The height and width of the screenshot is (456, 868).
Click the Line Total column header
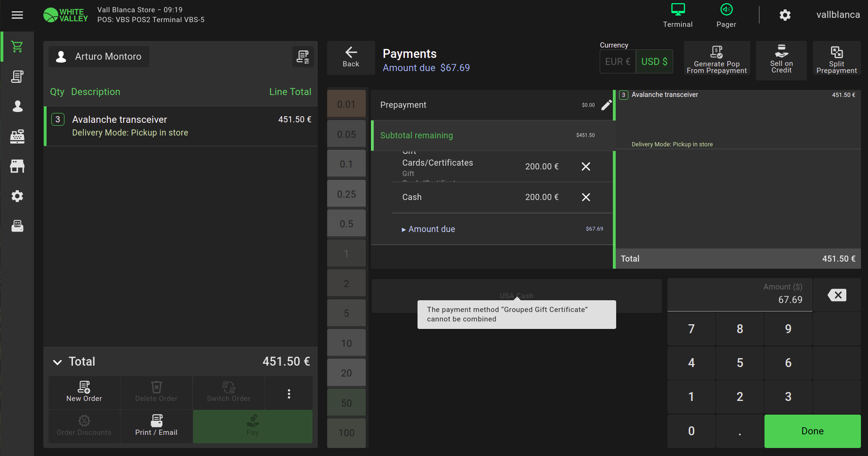pos(290,92)
